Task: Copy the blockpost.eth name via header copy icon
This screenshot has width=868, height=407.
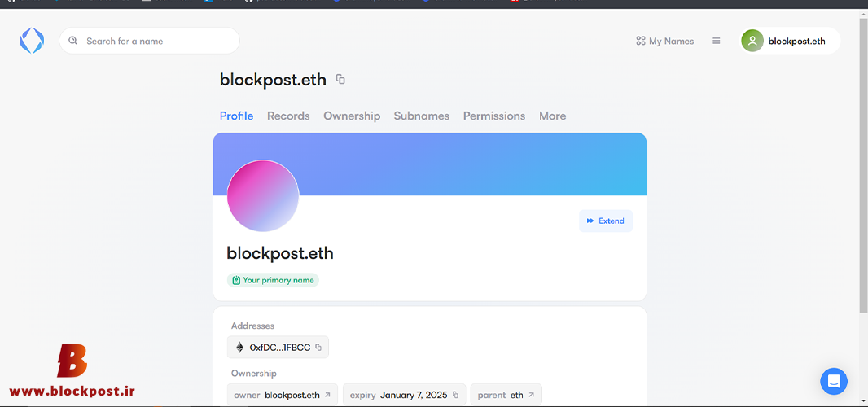Action: tap(340, 80)
